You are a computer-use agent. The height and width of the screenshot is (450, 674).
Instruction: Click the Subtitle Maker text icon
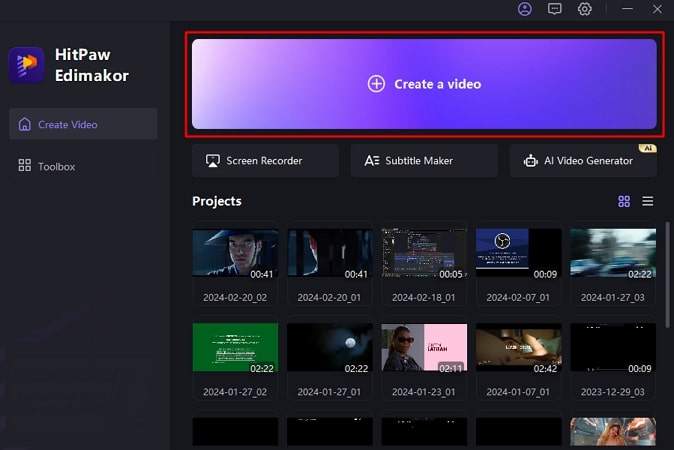pos(371,161)
